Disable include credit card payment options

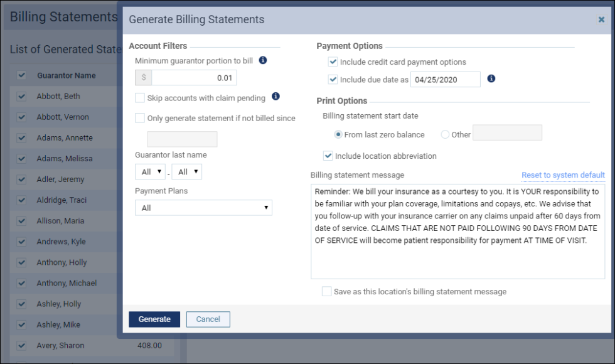pyautogui.click(x=332, y=62)
